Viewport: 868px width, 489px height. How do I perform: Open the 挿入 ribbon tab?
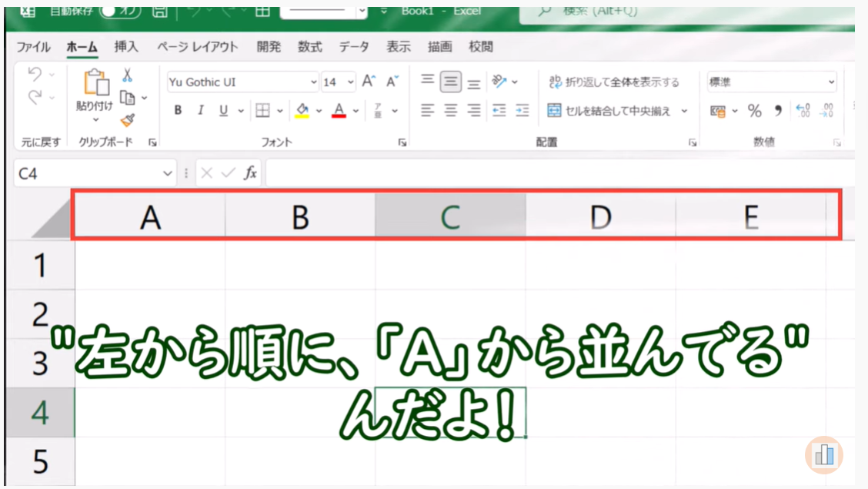tap(126, 47)
